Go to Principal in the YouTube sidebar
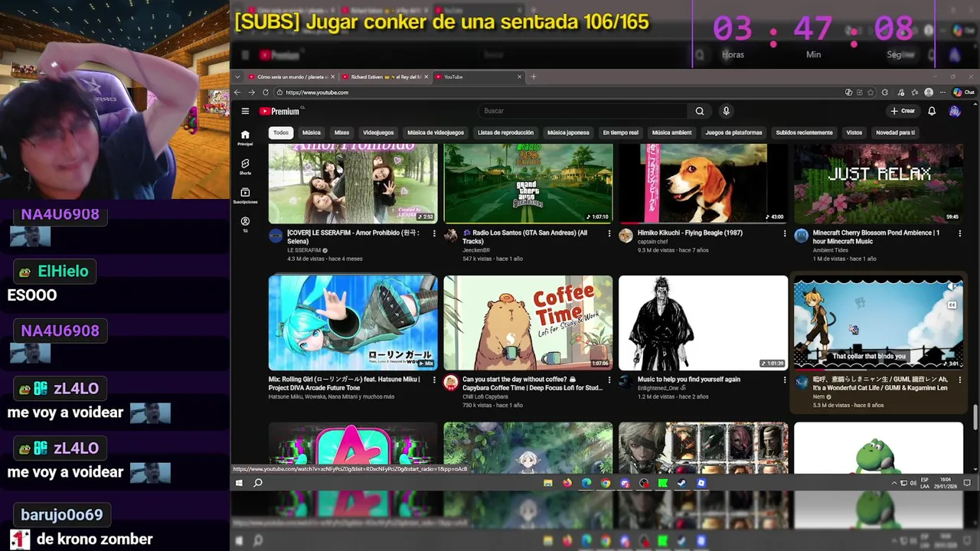The image size is (980, 551). [x=245, y=138]
